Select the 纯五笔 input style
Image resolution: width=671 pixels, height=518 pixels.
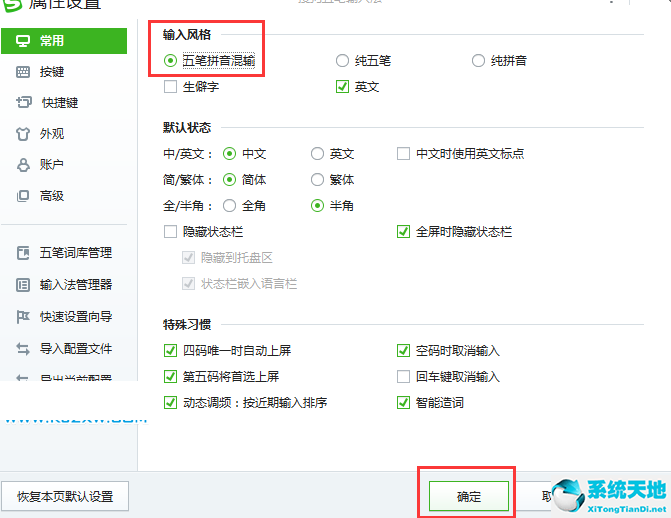(x=342, y=61)
